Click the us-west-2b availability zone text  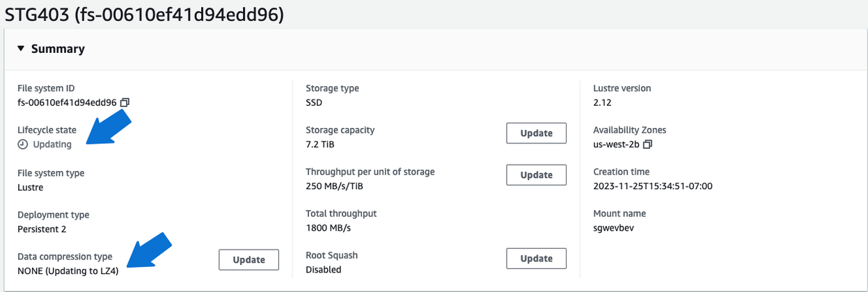[616, 145]
